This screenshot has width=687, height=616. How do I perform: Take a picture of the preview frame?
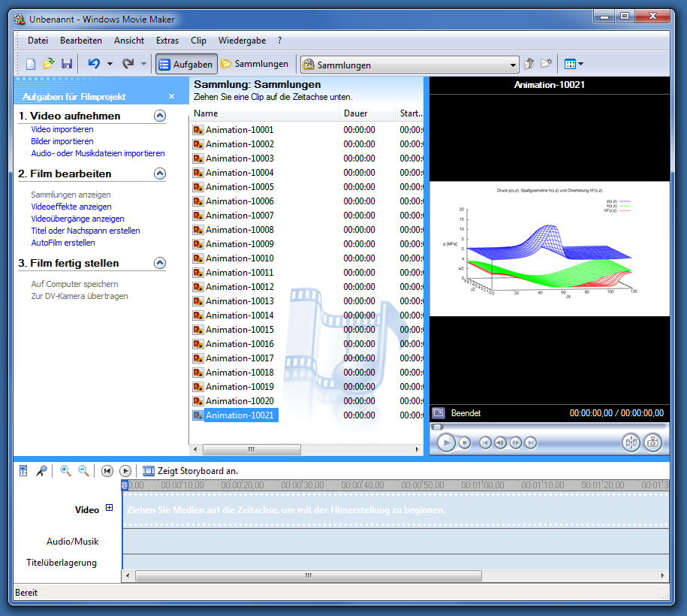tap(652, 442)
